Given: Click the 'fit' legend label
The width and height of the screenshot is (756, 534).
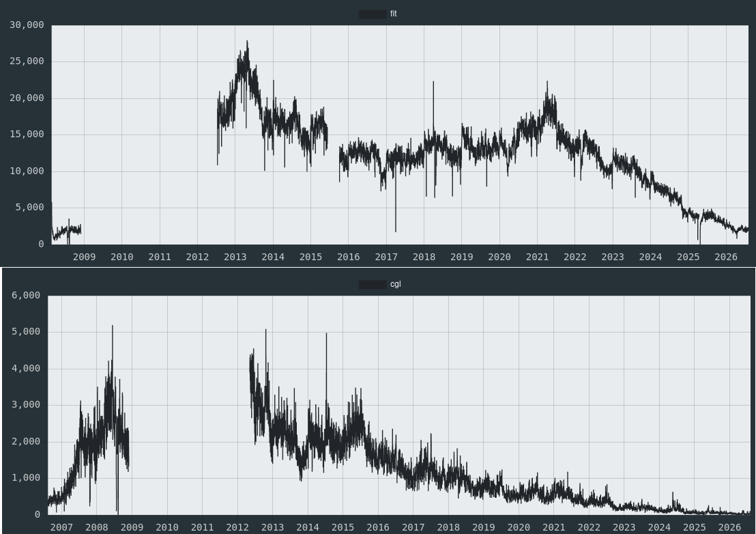Looking at the screenshot, I should (x=394, y=14).
